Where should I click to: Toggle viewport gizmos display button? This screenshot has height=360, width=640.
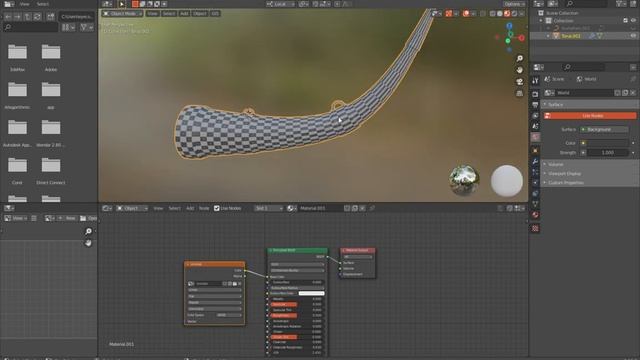(x=449, y=13)
